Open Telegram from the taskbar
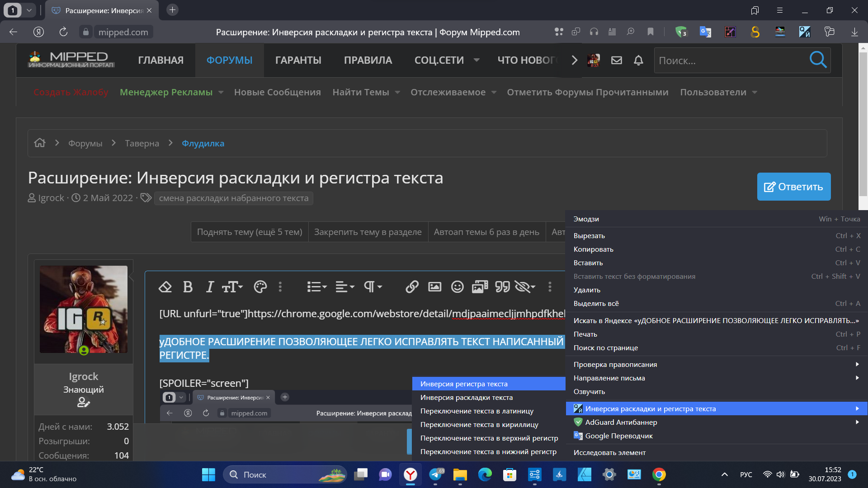Image resolution: width=868 pixels, height=488 pixels. pyautogui.click(x=435, y=474)
